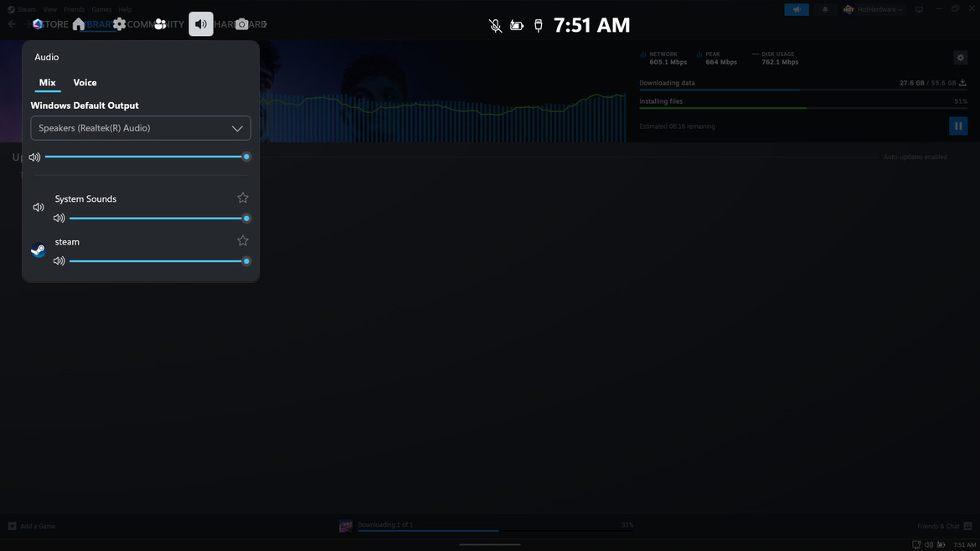This screenshot has width=980, height=551.
Task: Open Game Bar settings gear
Action: pyautogui.click(x=120, y=24)
